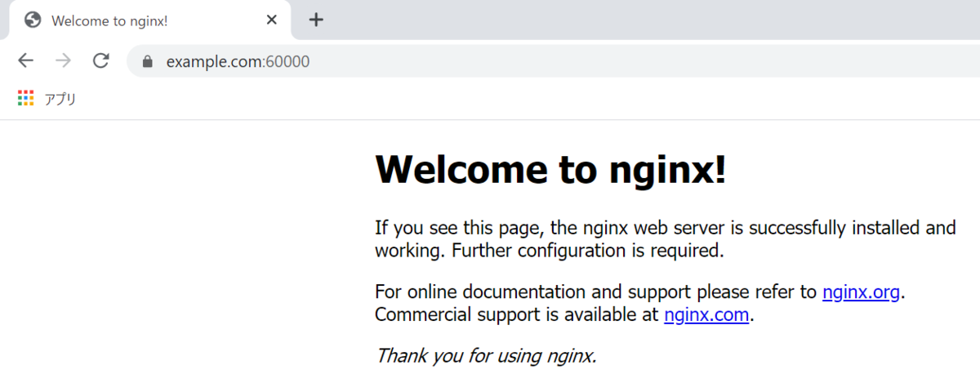The height and width of the screenshot is (392, 980).
Task: Click the Welcome to nginx! heading
Action: [550, 169]
